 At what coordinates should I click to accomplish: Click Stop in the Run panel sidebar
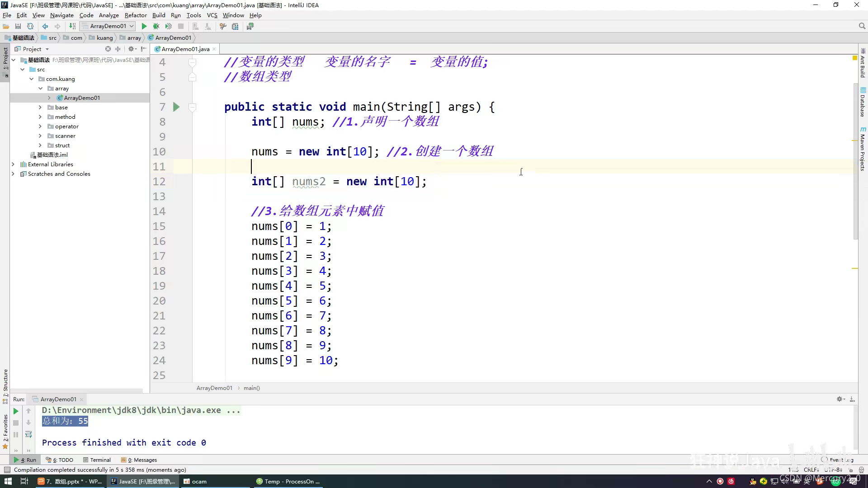[16, 423]
